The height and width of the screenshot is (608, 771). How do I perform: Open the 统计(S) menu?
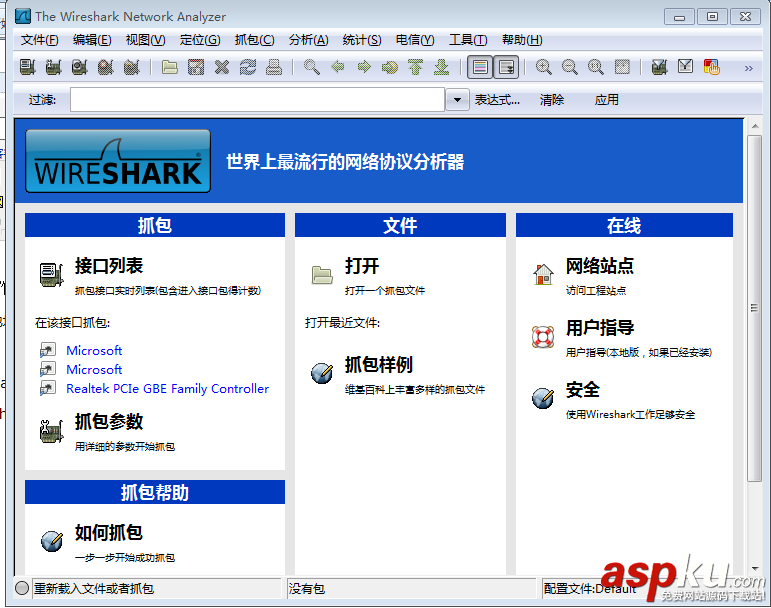coord(362,40)
